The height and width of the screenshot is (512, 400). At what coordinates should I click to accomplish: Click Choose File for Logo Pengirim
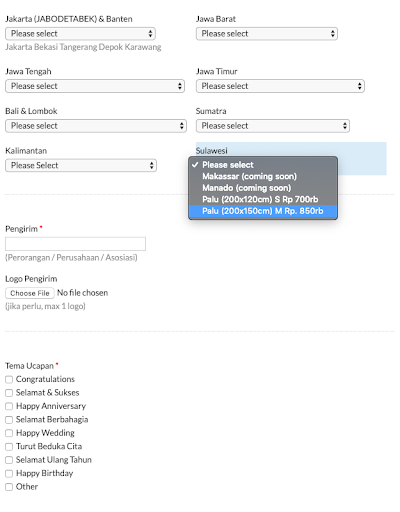pos(30,293)
